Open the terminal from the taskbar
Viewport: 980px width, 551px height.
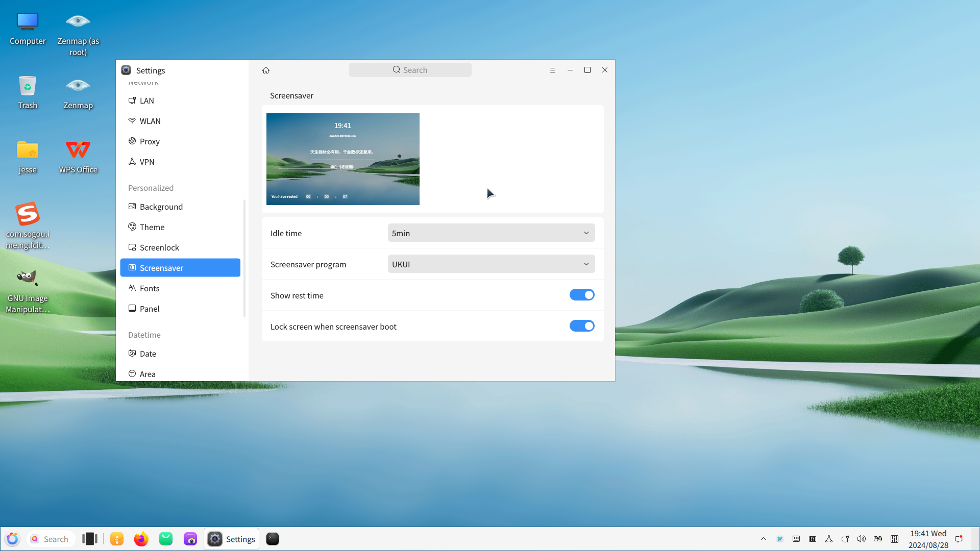tap(273, 539)
